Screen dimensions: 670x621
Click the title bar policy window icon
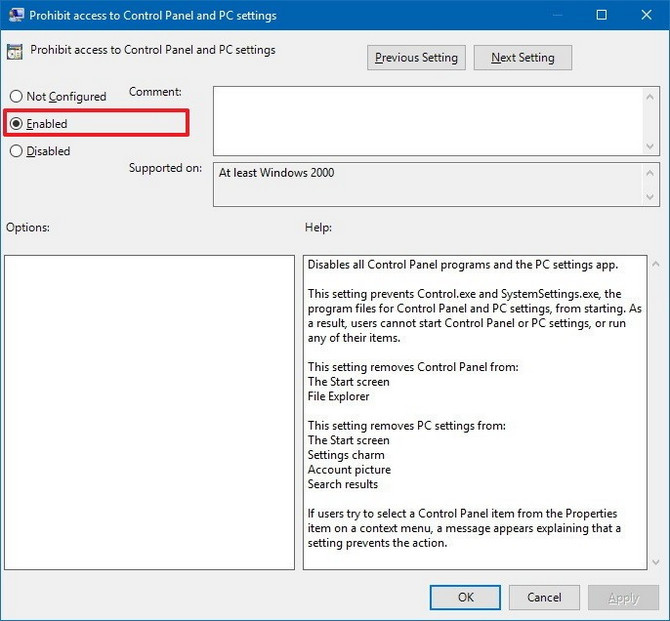pyautogui.click(x=15, y=15)
